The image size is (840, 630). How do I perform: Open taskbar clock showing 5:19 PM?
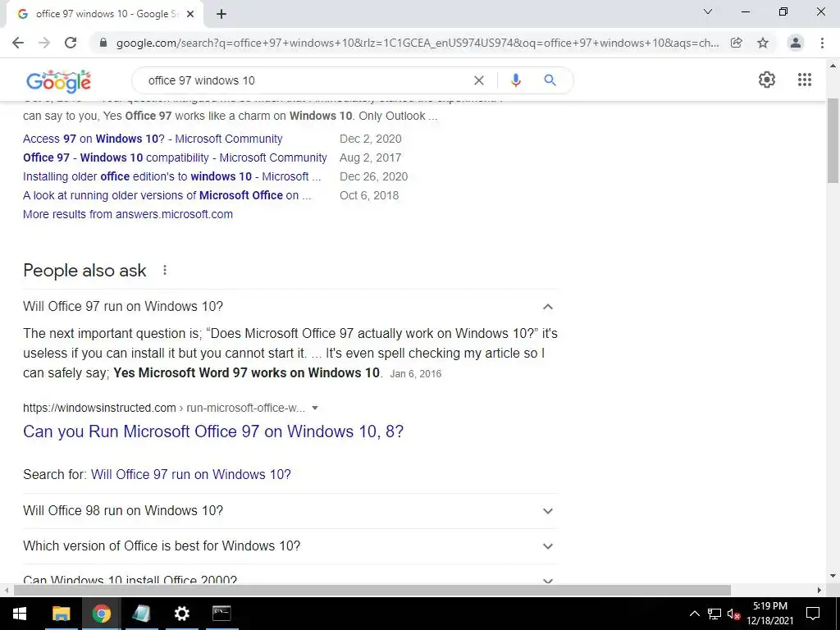click(769, 614)
